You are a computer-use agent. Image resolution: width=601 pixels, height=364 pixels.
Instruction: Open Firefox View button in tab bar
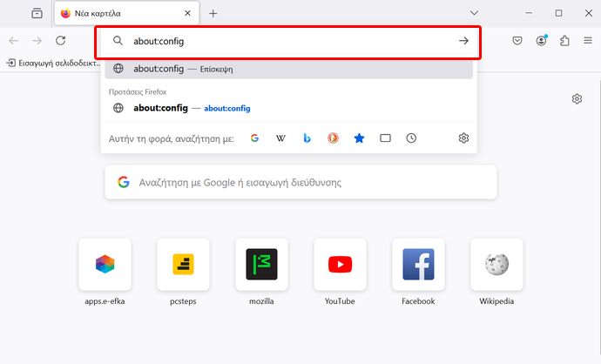click(x=37, y=13)
